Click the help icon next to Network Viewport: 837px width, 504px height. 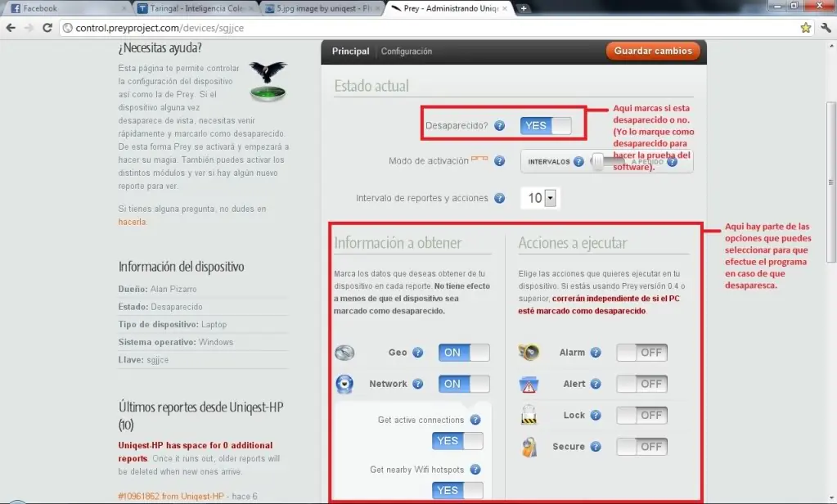pos(417,384)
